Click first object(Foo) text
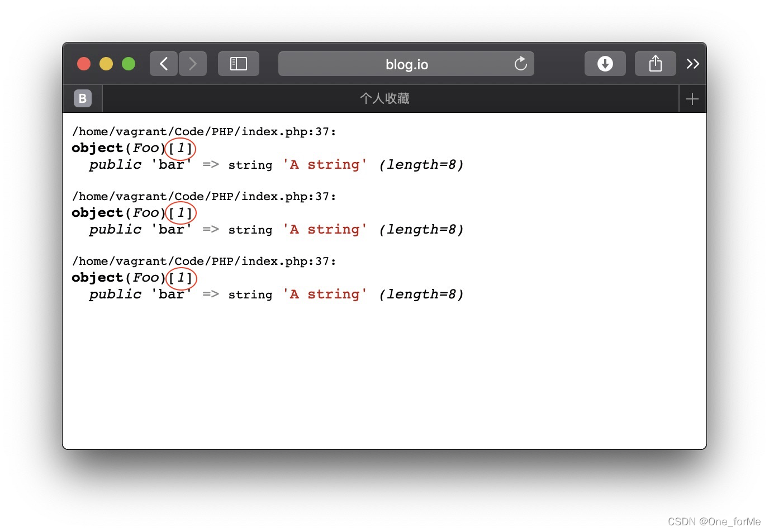769x532 pixels. pos(118,148)
